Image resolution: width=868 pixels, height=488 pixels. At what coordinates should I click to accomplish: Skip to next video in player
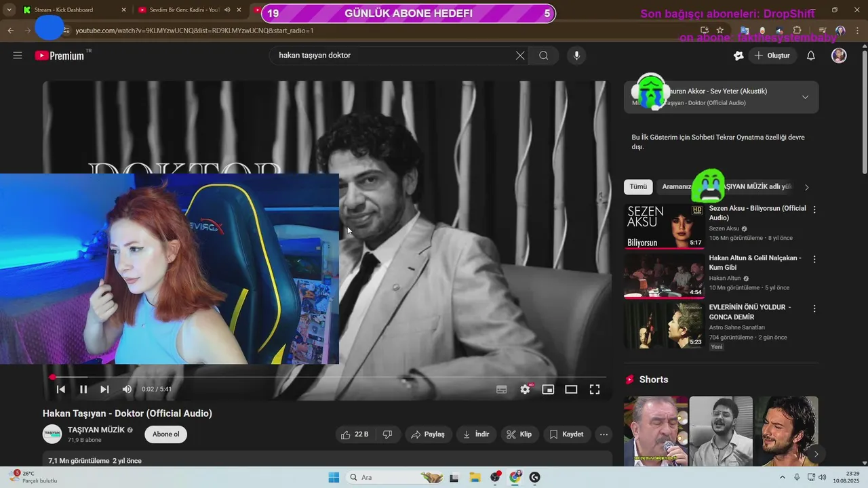[104, 389]
